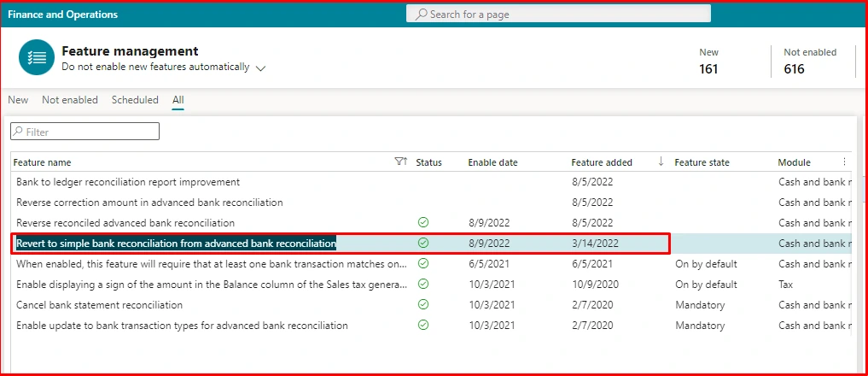This screenshot has height=376, width=868.
Task: Click the Enable date column header
Action: pos(492,162)
